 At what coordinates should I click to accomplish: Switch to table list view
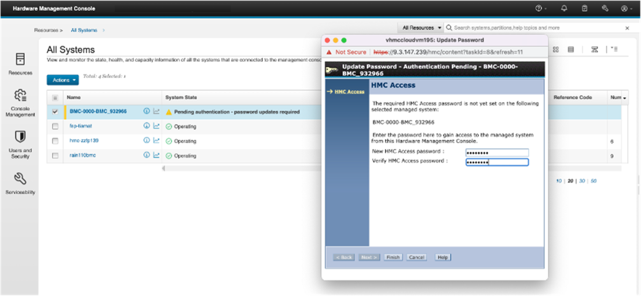[571, 49]
